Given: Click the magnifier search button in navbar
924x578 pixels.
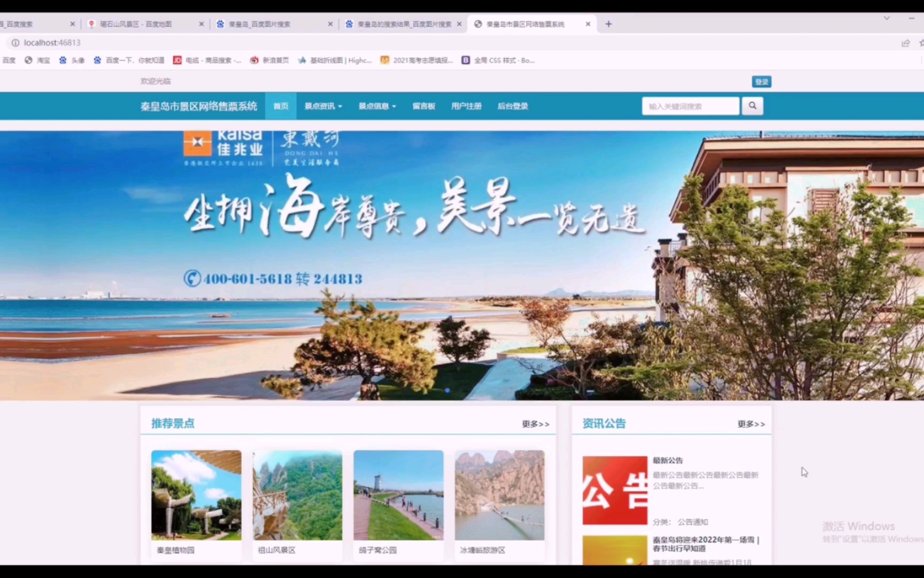Looking at the screenshot, I should 752,106.
